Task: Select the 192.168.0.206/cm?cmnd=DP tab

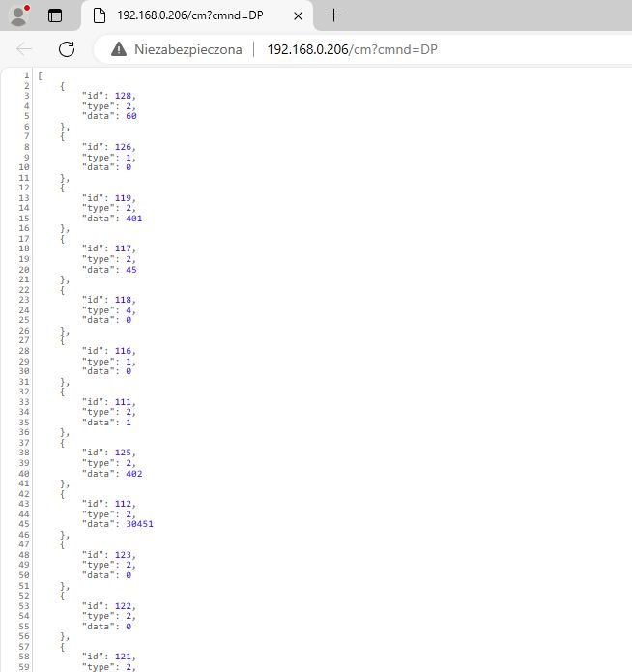Action: pos(197,15)
